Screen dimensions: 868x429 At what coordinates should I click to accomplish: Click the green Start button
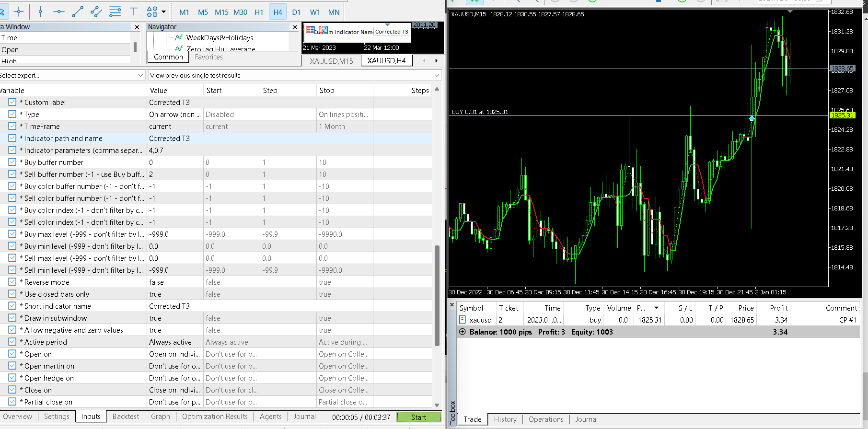419,417
